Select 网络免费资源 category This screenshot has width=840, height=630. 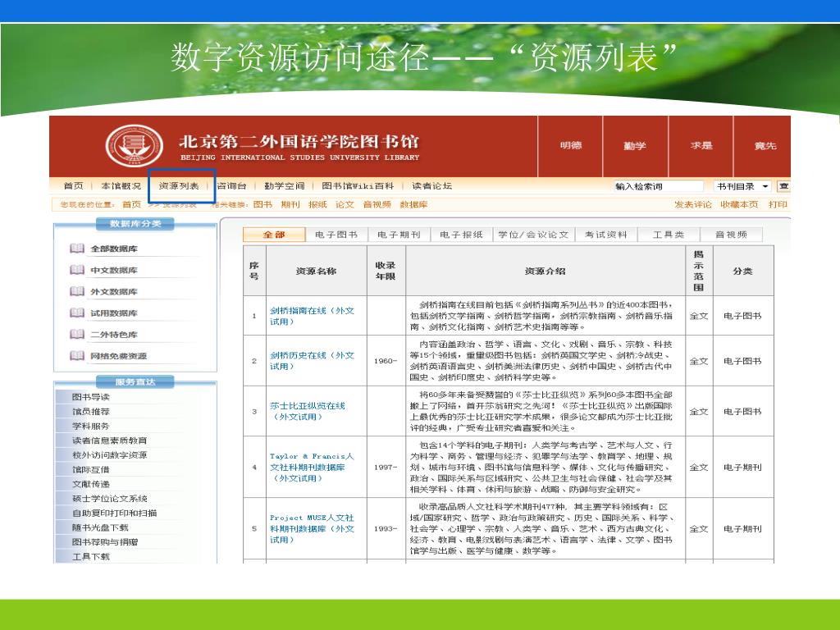coord(118,356)
